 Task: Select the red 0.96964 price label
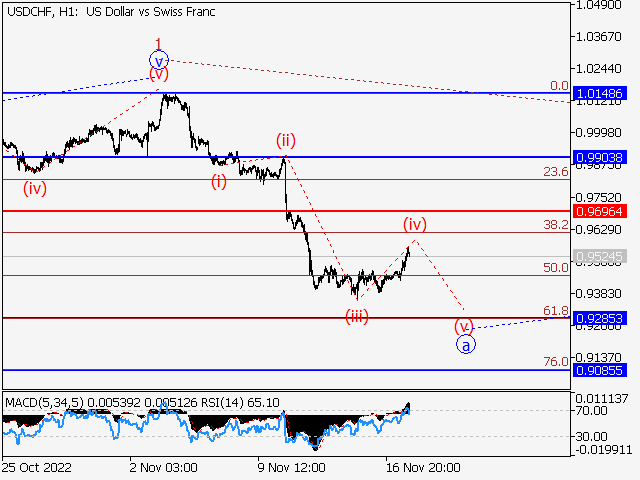[x=600, y=211]
